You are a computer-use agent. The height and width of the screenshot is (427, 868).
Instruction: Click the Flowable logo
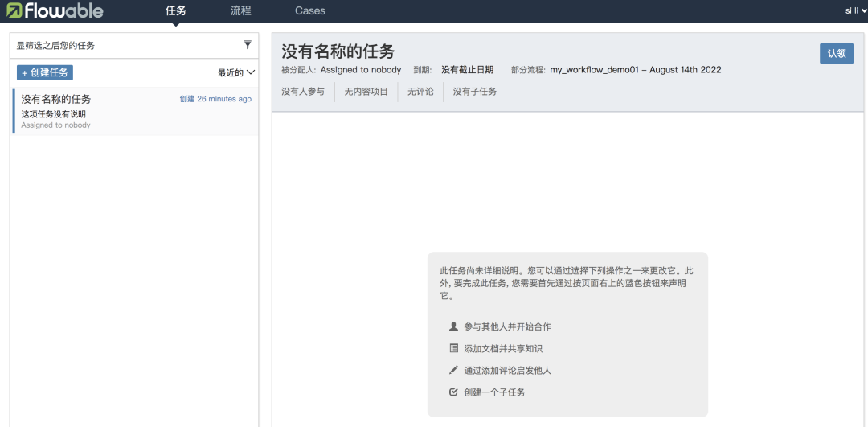(x=55, y=10)
